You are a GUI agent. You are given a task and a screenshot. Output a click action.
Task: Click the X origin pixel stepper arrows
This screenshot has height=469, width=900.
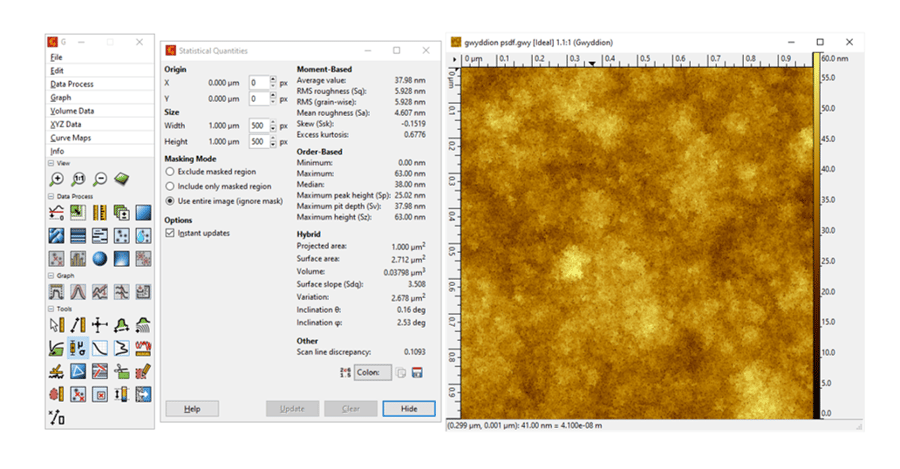click(x=273, y=83)
